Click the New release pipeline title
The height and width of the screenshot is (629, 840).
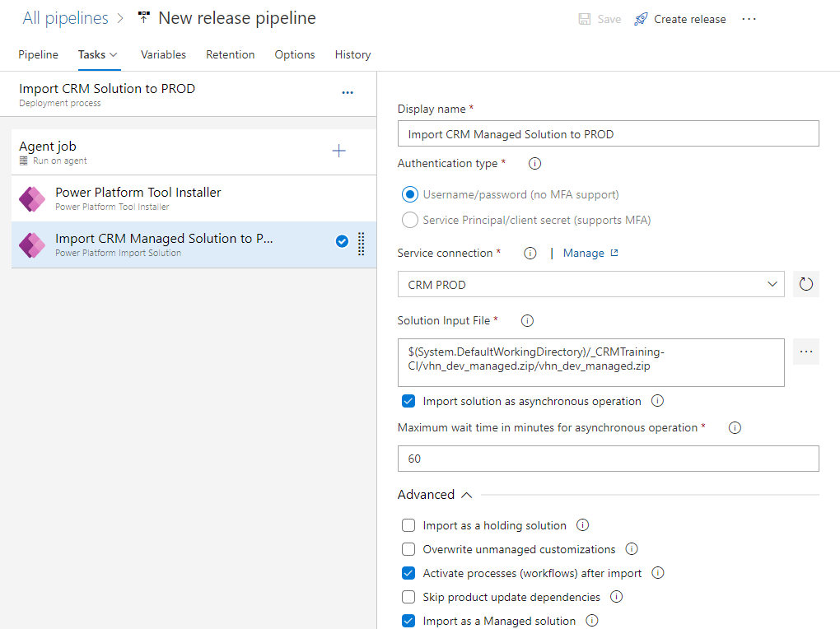(237, 18)
